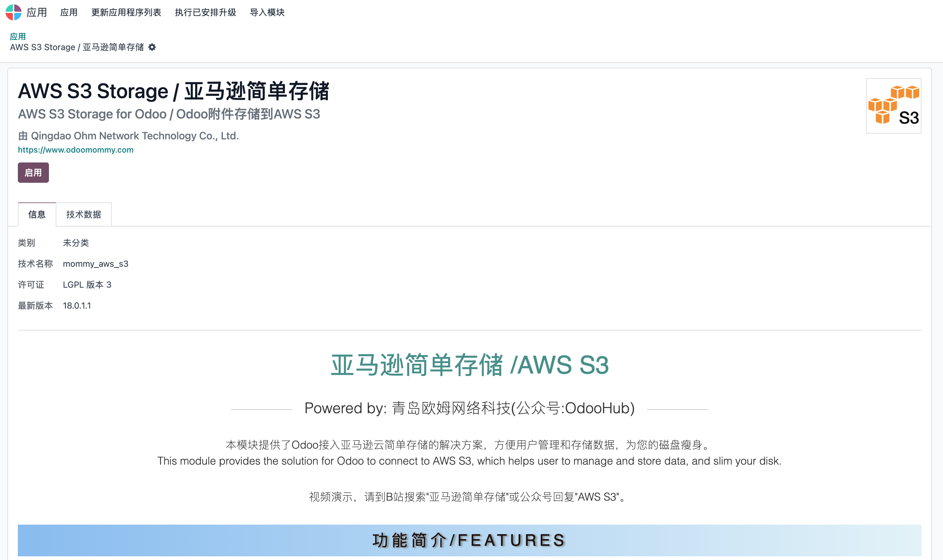This screenshot has height=560, width=943.
Task: Click the 功能简介/FEATURES banner
Action: point(469,540)
